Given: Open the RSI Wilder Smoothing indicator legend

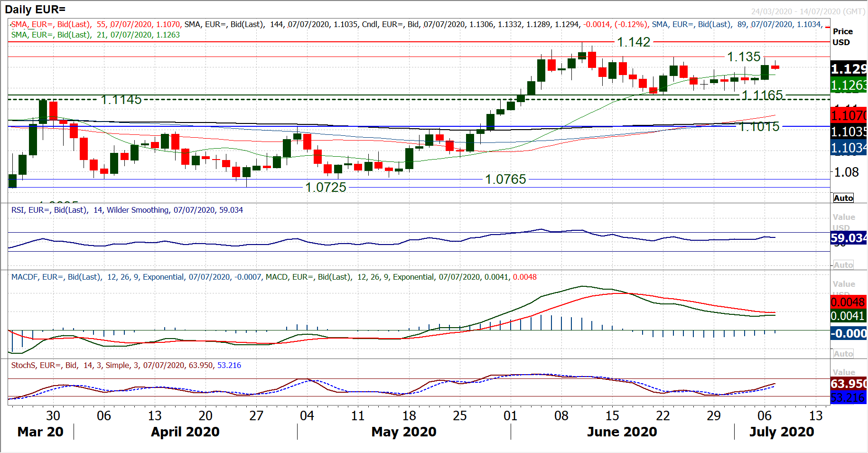Looking at the screenshot, I should pyautogui.click(x=127, y=210).
